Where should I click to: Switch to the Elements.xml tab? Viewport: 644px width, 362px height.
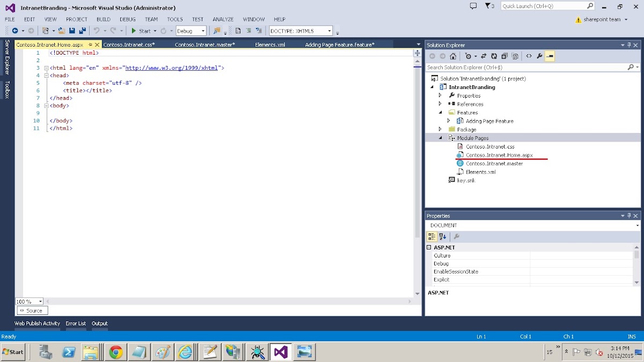coord(270,45)
